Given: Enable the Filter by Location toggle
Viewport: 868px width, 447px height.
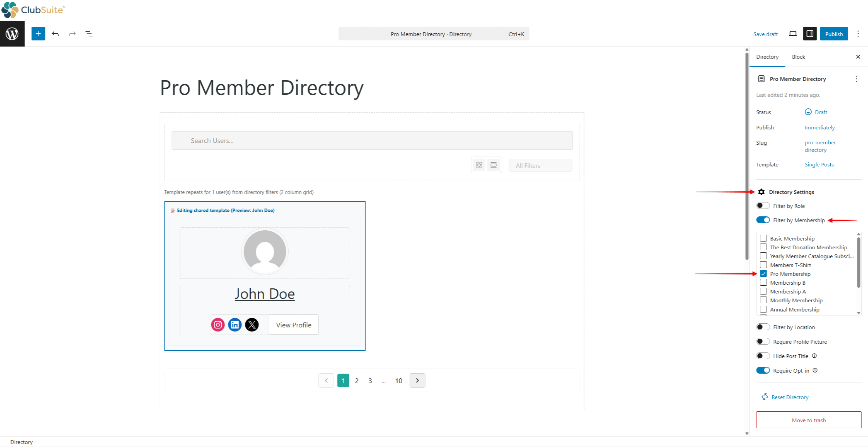Looking at the screenshot, I should point(763,326).
